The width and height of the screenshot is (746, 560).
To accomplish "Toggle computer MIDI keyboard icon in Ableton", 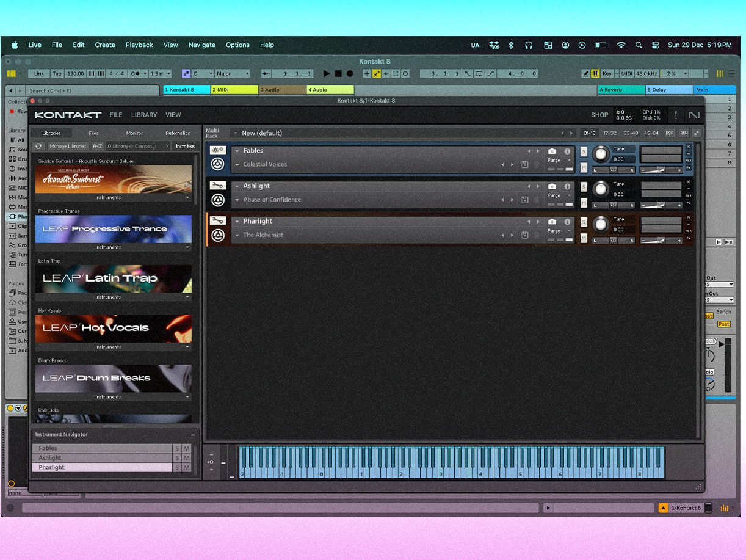I will click(595, 73).
